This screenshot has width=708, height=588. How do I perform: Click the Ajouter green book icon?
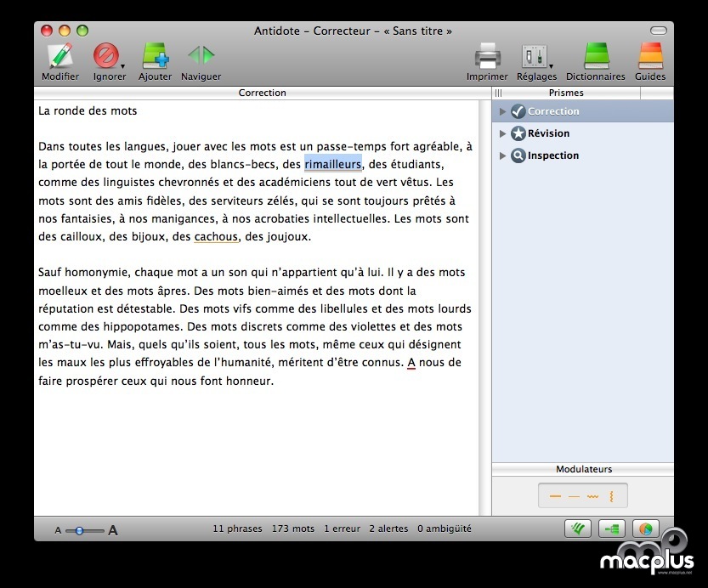(x=156, y=55)
